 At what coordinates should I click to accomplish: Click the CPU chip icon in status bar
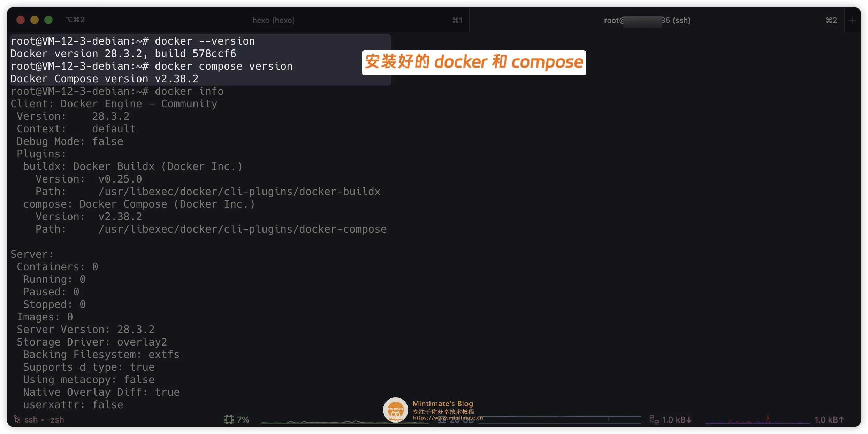click(x=229, y=419)
